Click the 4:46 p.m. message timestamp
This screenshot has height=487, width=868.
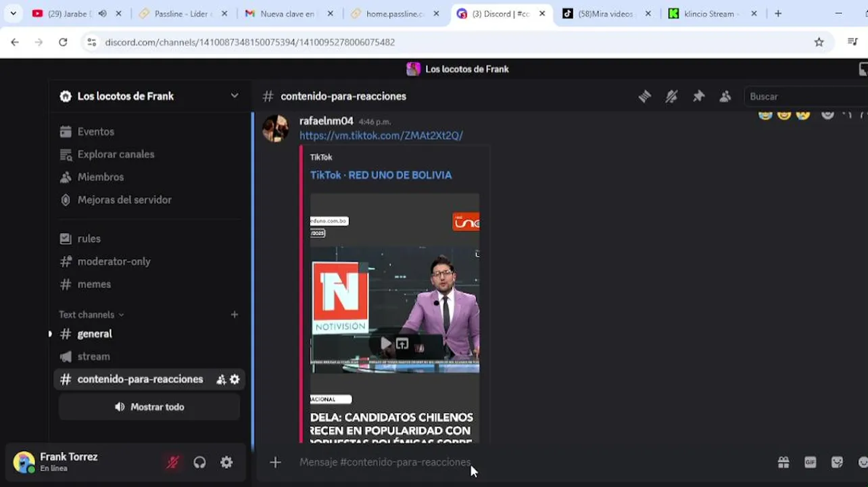coord(375,122)
